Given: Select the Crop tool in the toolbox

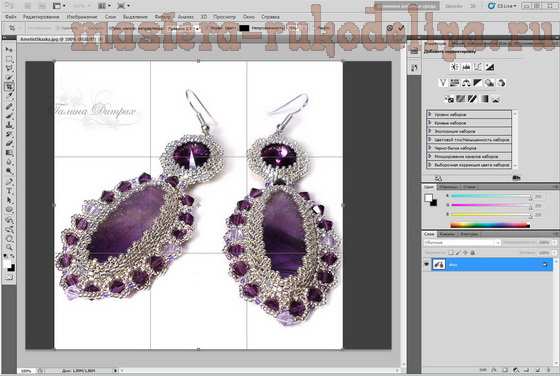Looking at the screenshot, I should click(9, 87).
